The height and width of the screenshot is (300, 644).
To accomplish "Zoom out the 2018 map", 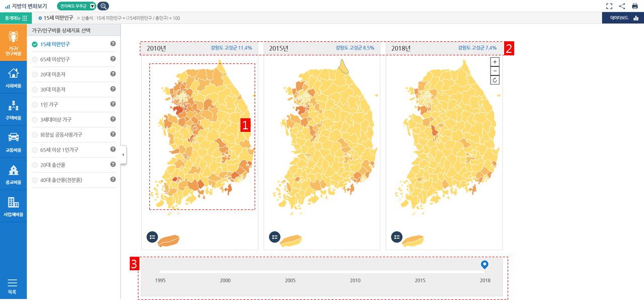I will click(495, 71).
